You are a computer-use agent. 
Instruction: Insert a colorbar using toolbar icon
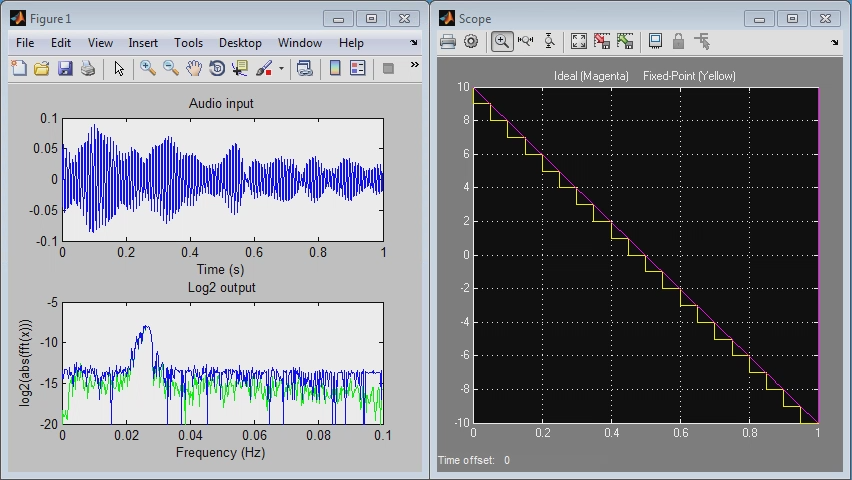click(335, 68)
